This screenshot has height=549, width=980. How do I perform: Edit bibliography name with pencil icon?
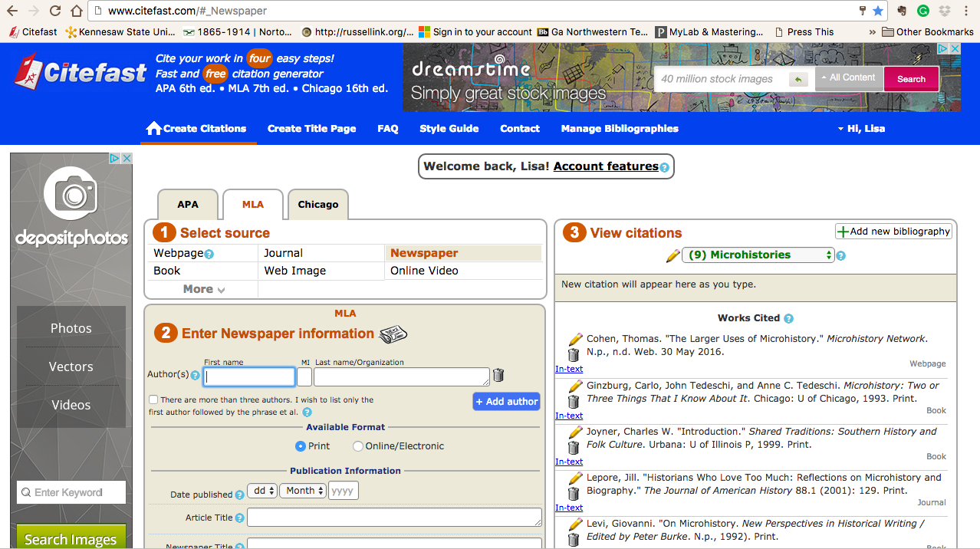(673, 255)
